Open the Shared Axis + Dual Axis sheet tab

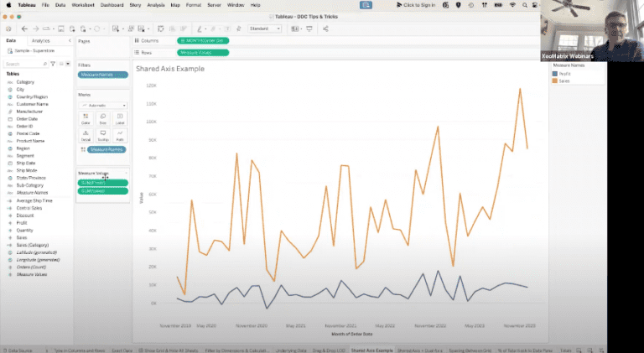(x=420, y=350)
